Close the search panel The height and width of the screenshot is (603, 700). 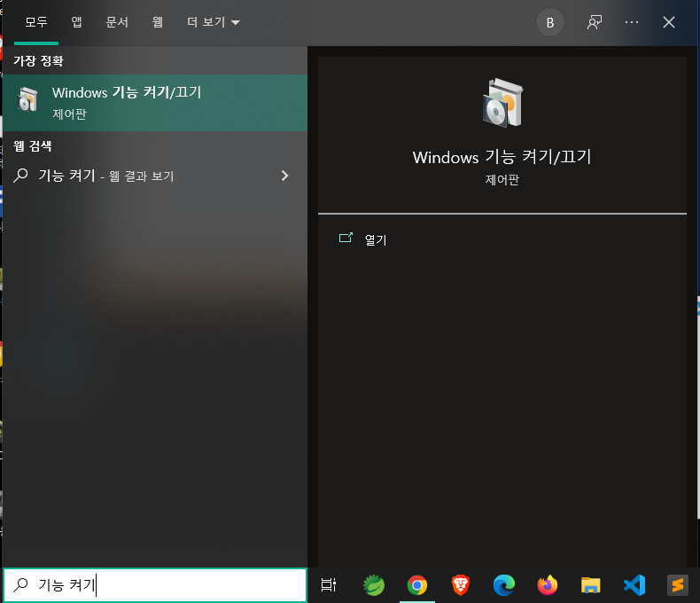pyautogui.click(x=669, y=22)
